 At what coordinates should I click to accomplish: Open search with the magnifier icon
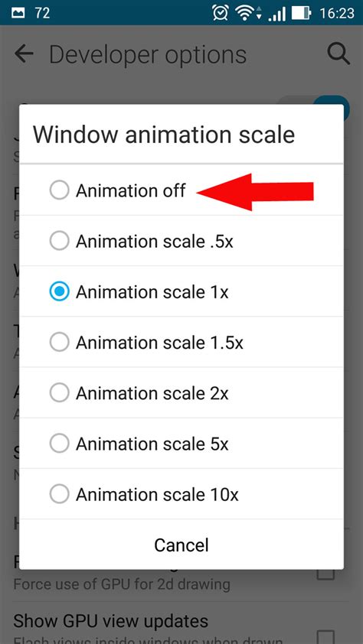click(x=338, y=54)
